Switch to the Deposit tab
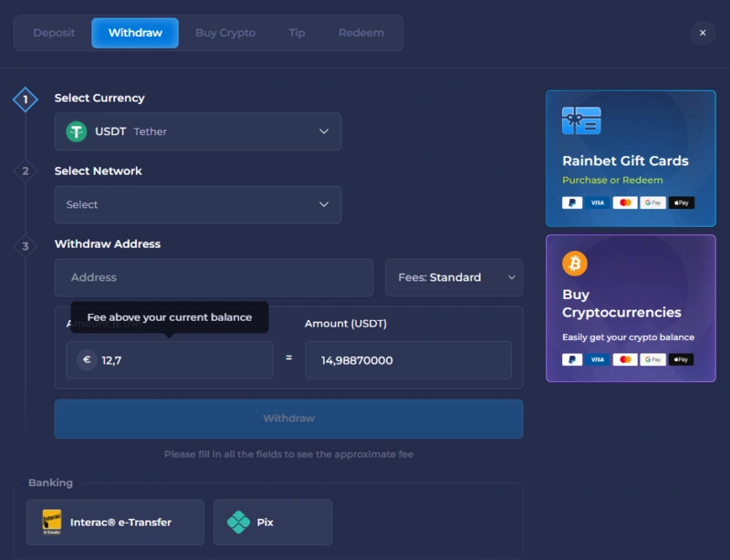This screenshot has width=730, height=560. [x=53, y=33]
